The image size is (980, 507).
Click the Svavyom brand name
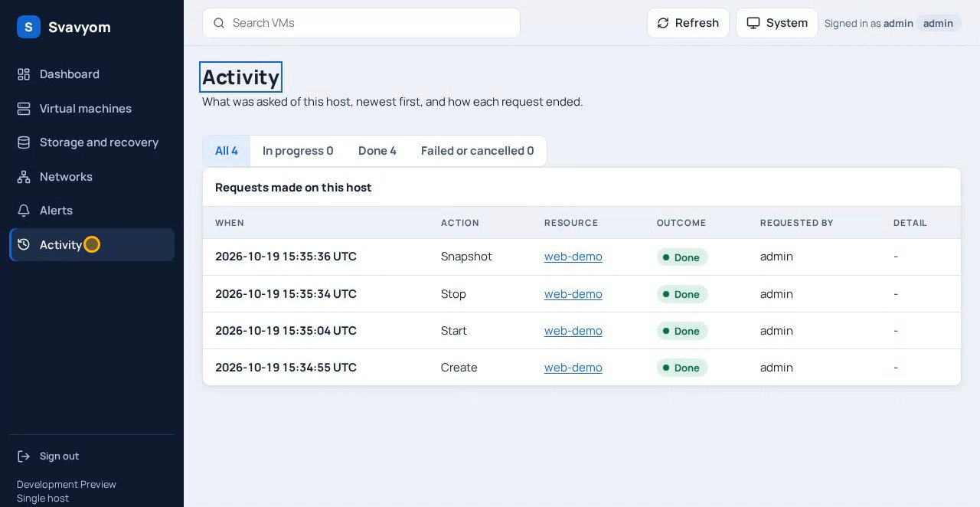coord(80,28)
